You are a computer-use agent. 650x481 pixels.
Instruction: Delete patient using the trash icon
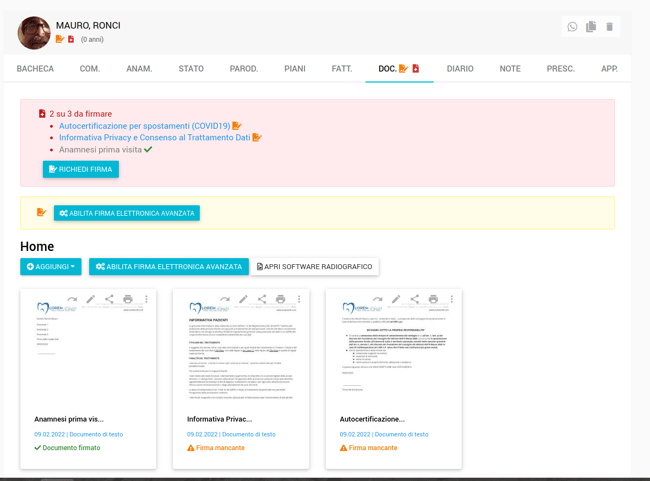(x=610, y=27)
